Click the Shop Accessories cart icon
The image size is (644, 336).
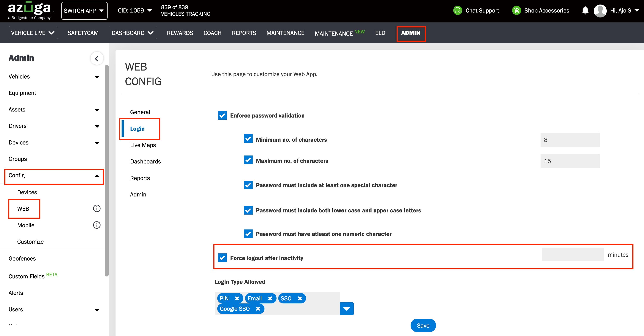coord(516,11)
